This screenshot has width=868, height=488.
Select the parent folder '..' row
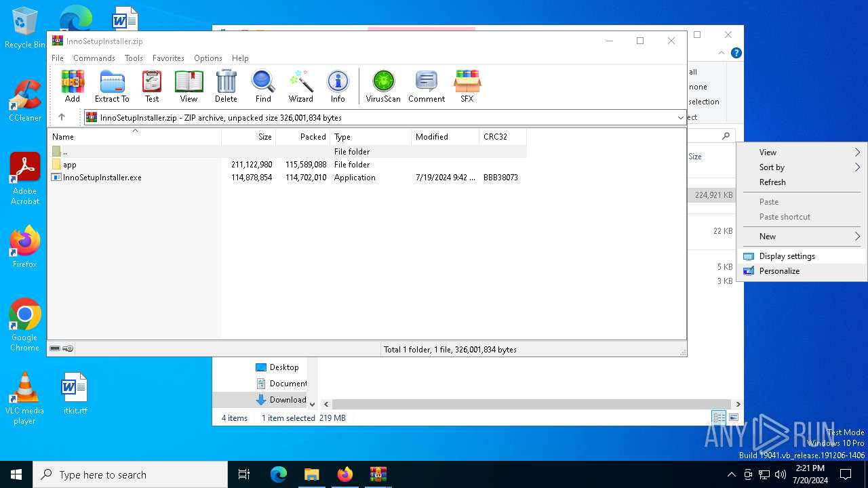pyautogui.click(x=287, y=152)
